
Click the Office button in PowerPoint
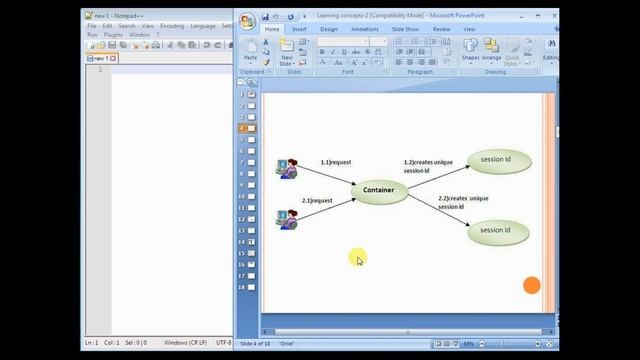[x=247, y=21]
